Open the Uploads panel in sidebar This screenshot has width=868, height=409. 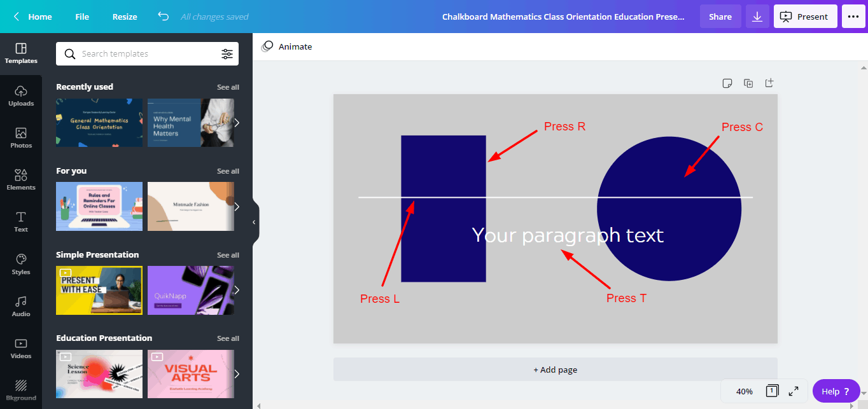[21, 96]
